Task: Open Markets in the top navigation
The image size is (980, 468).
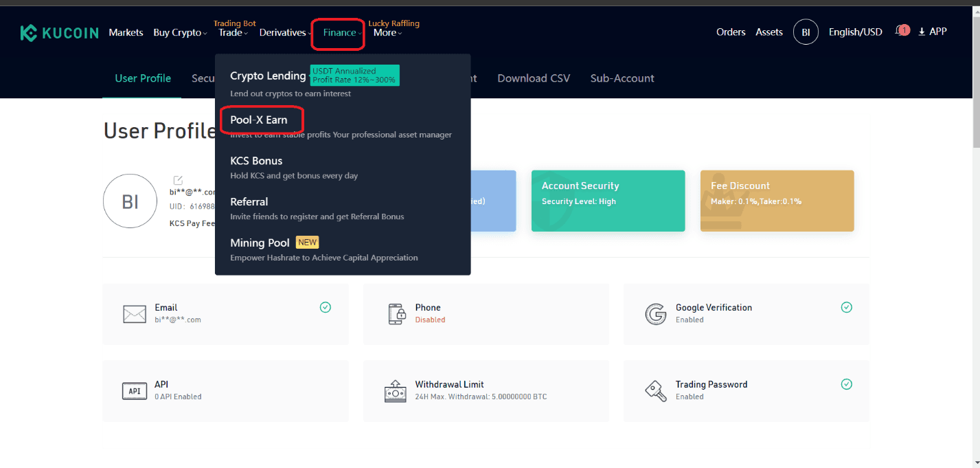Action: coord(126,32)
